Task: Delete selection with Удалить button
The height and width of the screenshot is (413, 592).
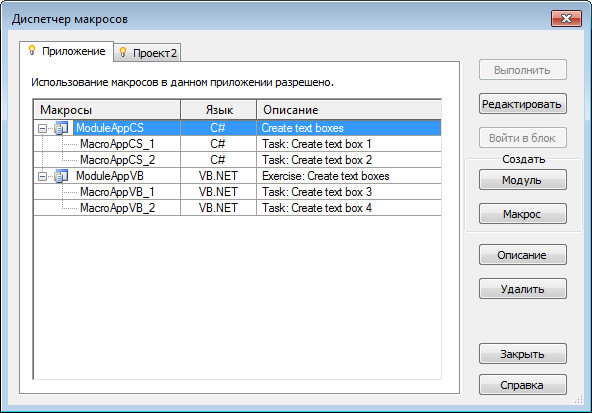Action: pyautogui.click(x=523, y=289)
